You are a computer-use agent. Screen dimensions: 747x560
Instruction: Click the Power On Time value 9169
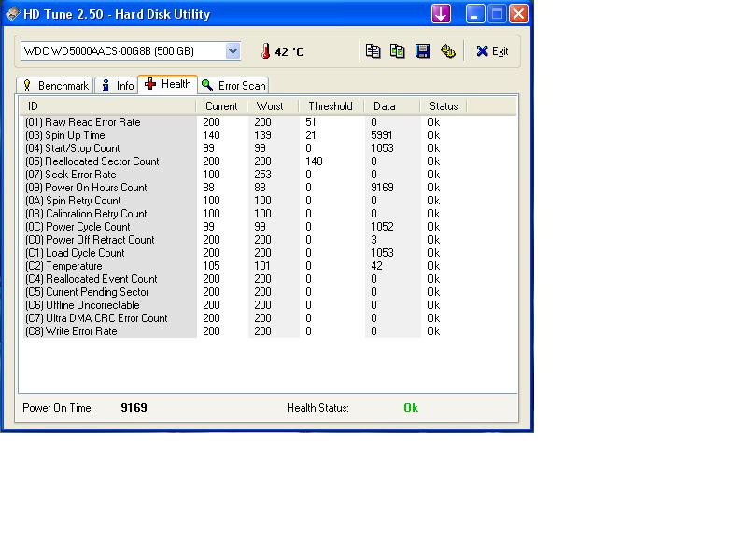click(134, 408)
